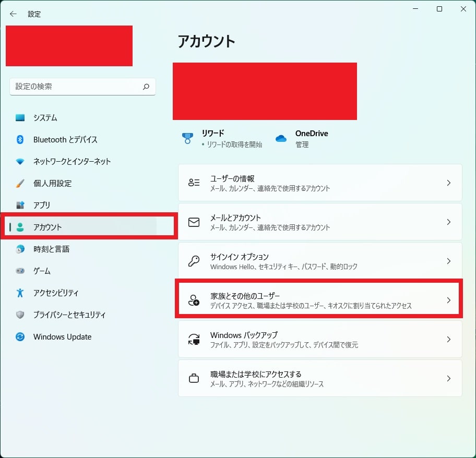Select Bluetooth とデバイス in the sidebar
Image resolution: width=476 pixels, height=458 pixels.
65,139
